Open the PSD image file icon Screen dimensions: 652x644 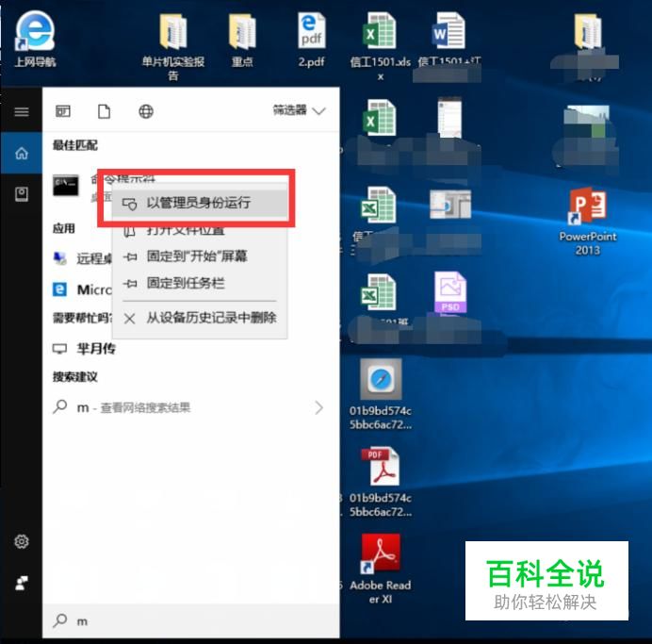[x=450, y=292]
